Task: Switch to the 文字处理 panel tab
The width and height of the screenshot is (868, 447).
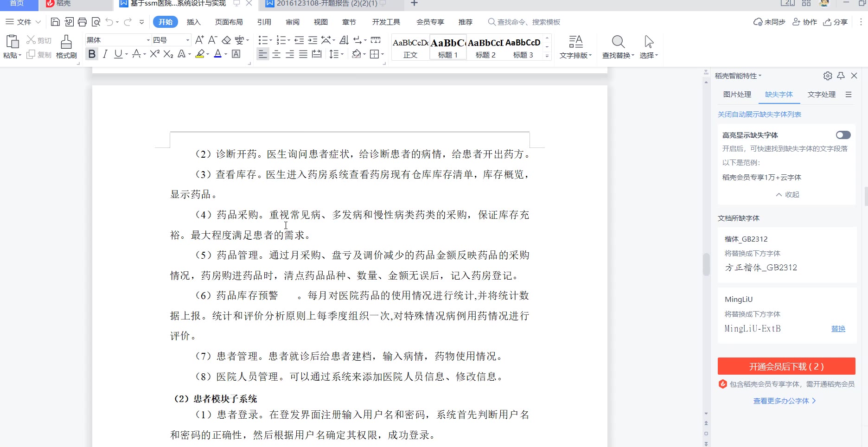Action: coord(821,94)
